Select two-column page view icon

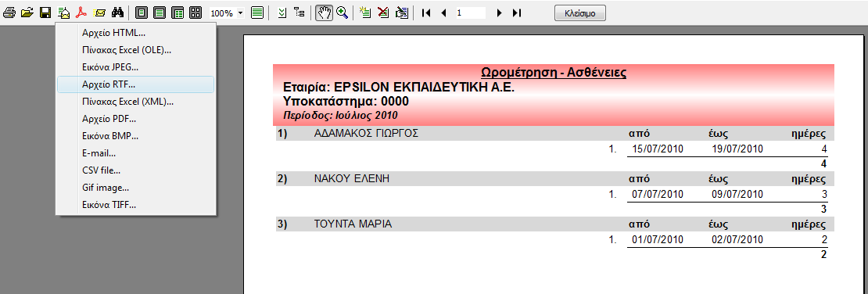click(x=178, y=13)
